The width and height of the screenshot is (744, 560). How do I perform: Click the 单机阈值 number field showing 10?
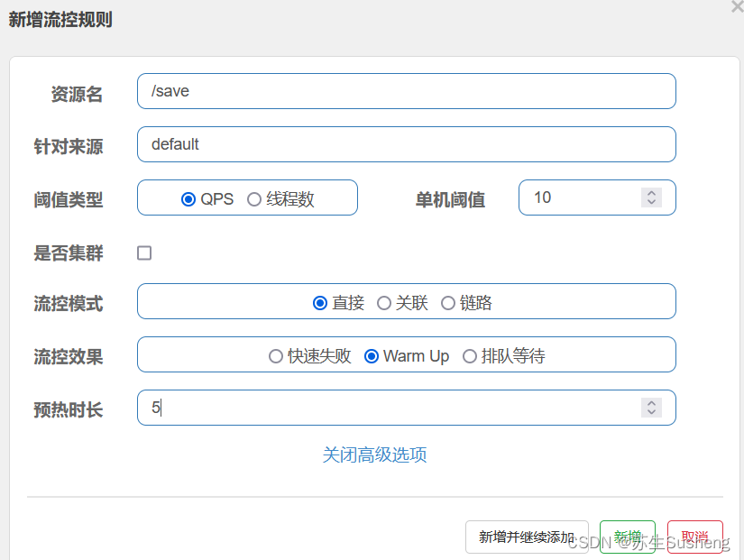[597, 197]
